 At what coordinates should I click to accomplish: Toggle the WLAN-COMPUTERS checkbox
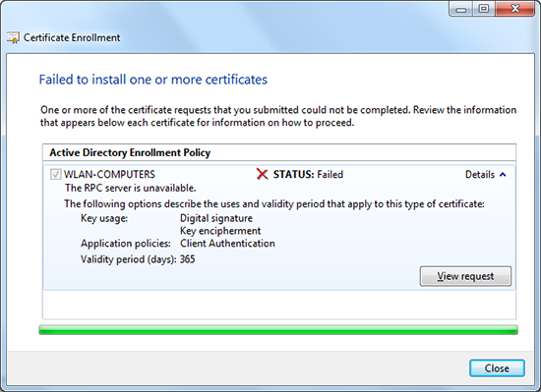(x=55, y=174)
